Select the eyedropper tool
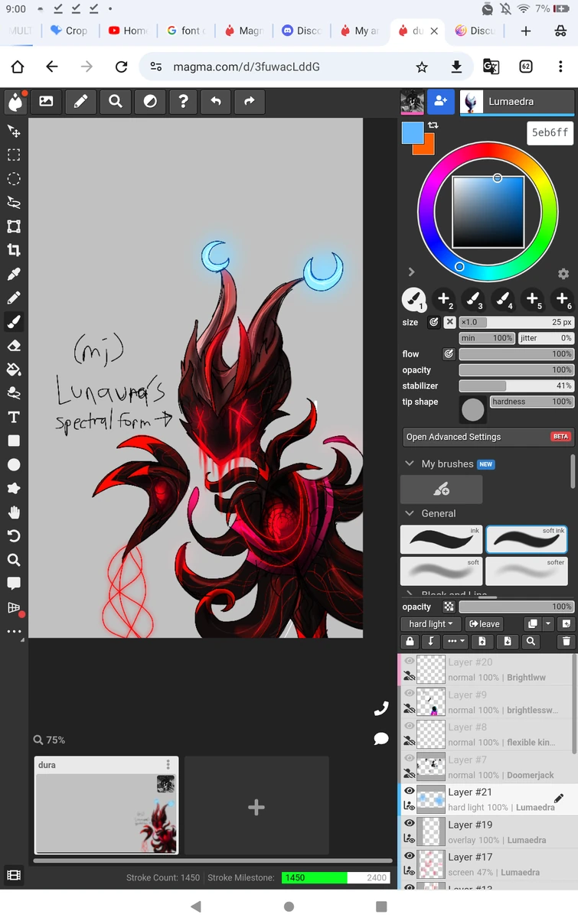The image size is (578, 924). [14, 274]
